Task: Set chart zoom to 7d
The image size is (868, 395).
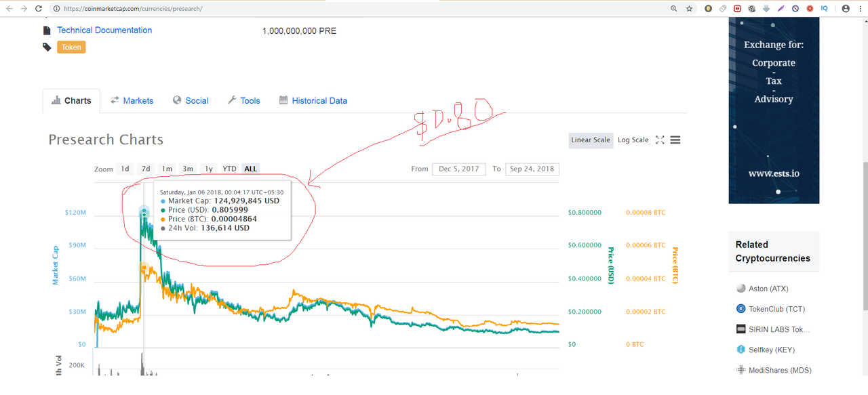Action: pyautogui.click(x=146, y=169)
